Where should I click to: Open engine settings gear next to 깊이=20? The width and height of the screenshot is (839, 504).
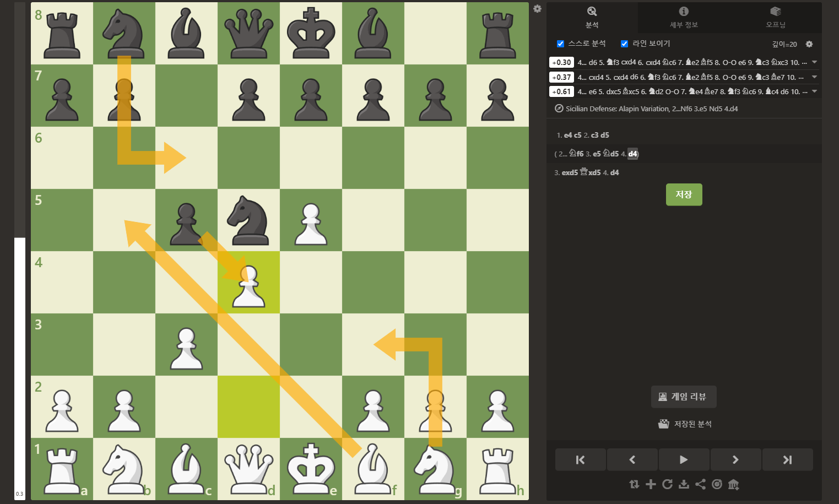point(809,44)
